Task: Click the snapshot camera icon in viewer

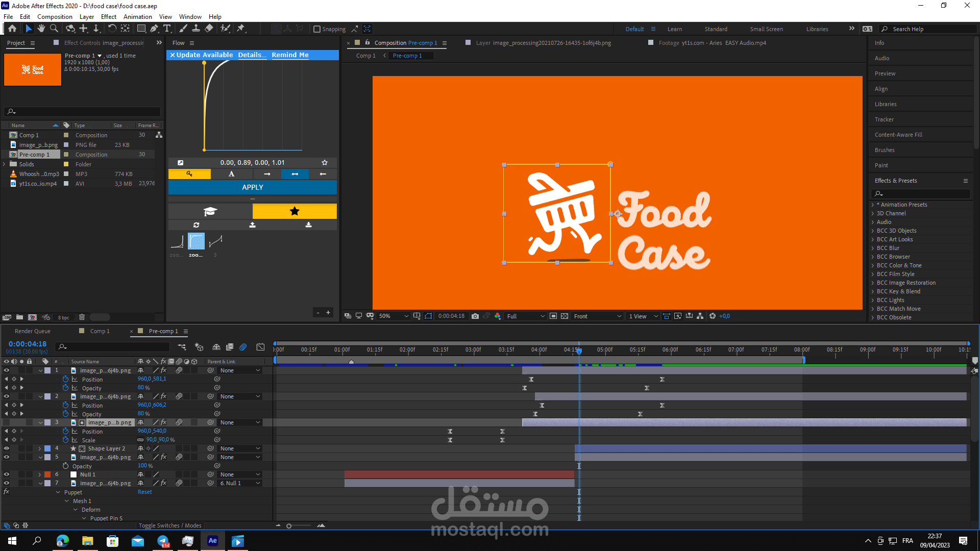Action: coord(475,316)
